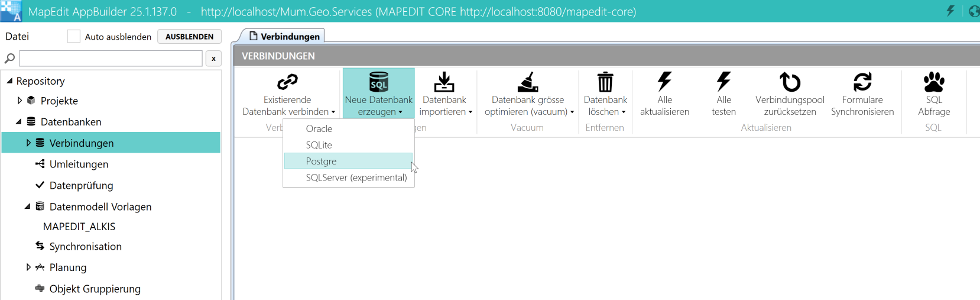The width and height of the screenshot is (980, 300).
Task: Enable the Auto ausblenden checkbox
Action: (74, 37)
